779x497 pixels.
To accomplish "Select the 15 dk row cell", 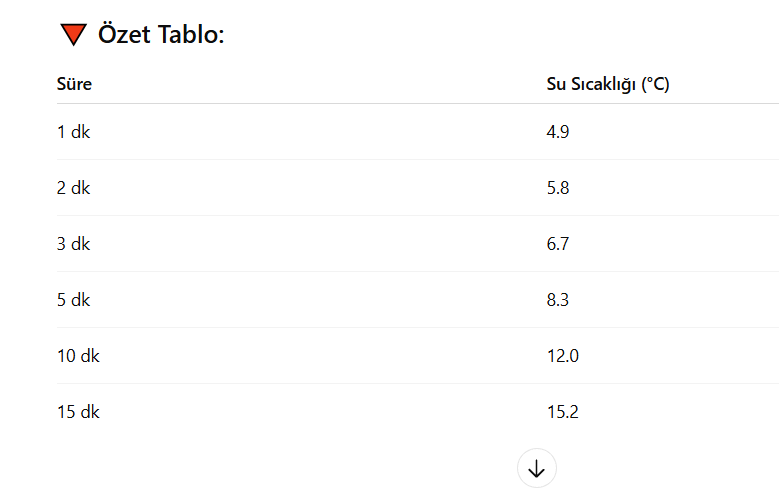I will click(x=78, y=412).
